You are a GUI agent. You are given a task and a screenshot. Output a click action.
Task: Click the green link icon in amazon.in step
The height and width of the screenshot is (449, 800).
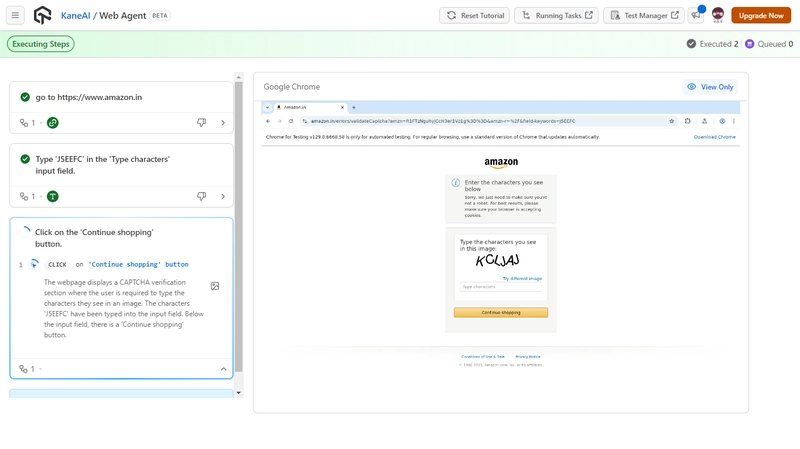coord(53,122)
